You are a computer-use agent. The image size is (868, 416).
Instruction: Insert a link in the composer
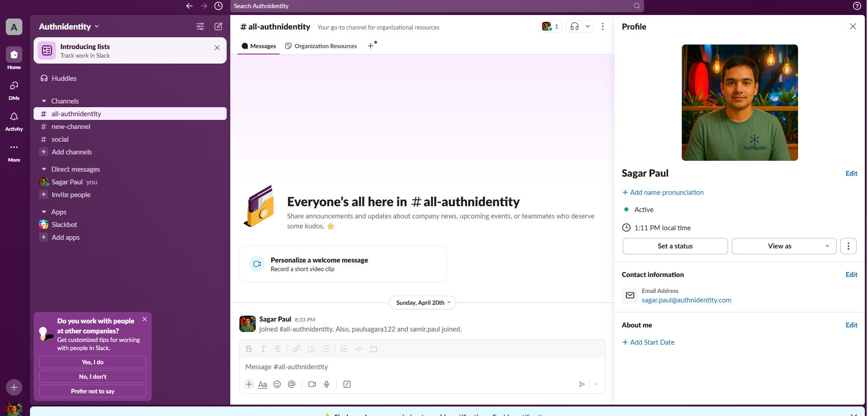[297, 349]
